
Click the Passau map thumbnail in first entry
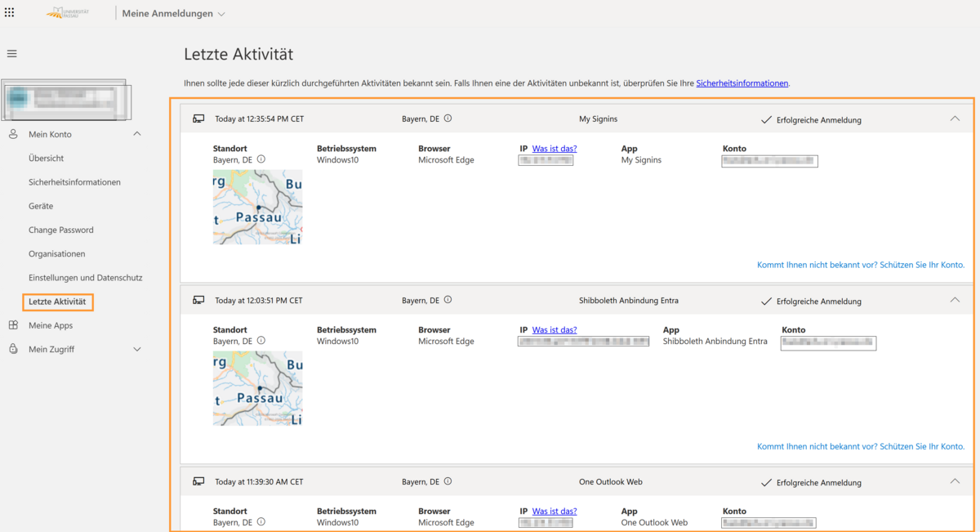click(257, 207)
